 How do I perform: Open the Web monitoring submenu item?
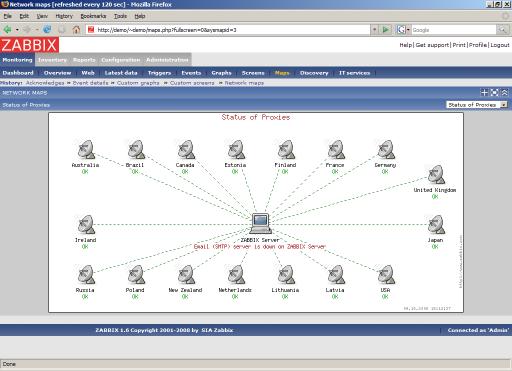coord(88,73)
